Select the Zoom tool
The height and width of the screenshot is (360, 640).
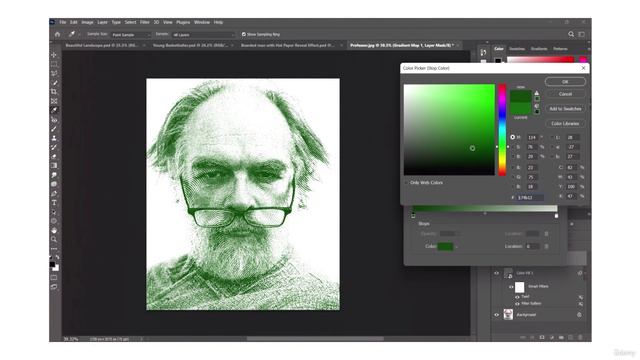click(54, 240)
